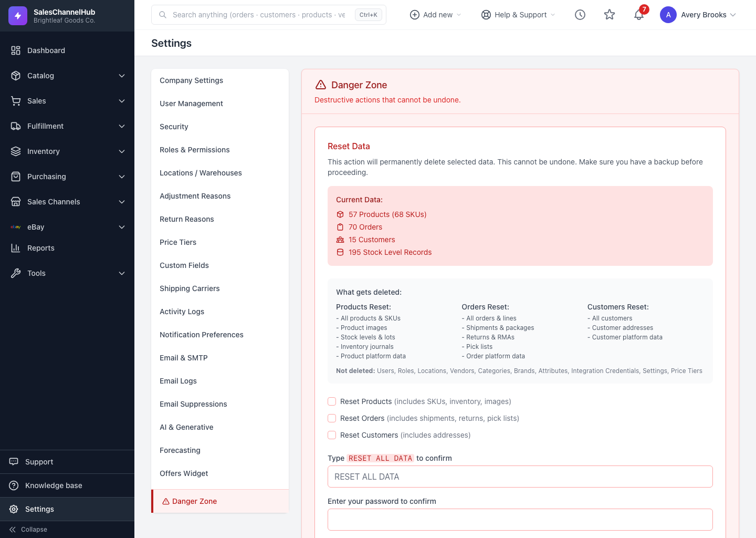This screenshot has width=756, height=538.
Task: Click the Help & Support lifebuoy icon
Action: point(486,15)
